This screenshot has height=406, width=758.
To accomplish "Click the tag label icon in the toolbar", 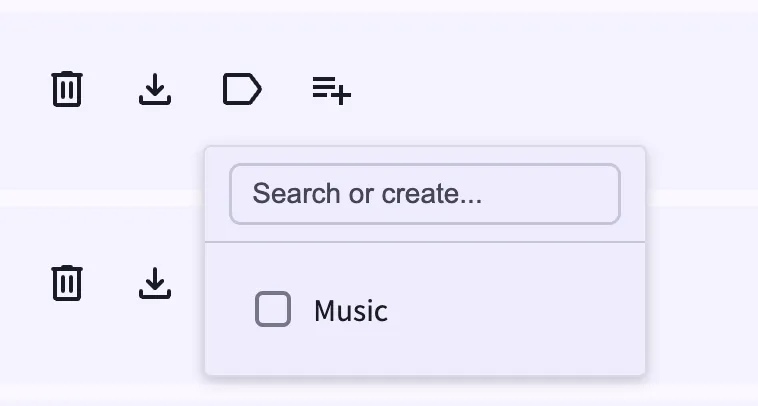I will point(242,89).
